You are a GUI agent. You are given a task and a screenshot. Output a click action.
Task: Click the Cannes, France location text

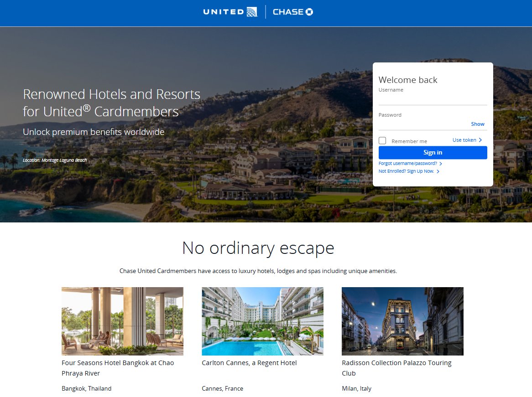click(222, 388)
